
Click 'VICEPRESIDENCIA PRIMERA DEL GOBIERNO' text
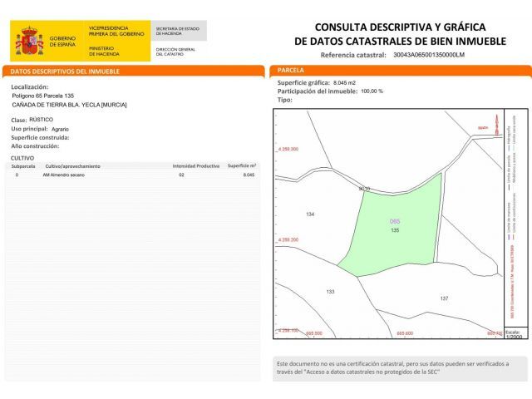tap(116, 31)
